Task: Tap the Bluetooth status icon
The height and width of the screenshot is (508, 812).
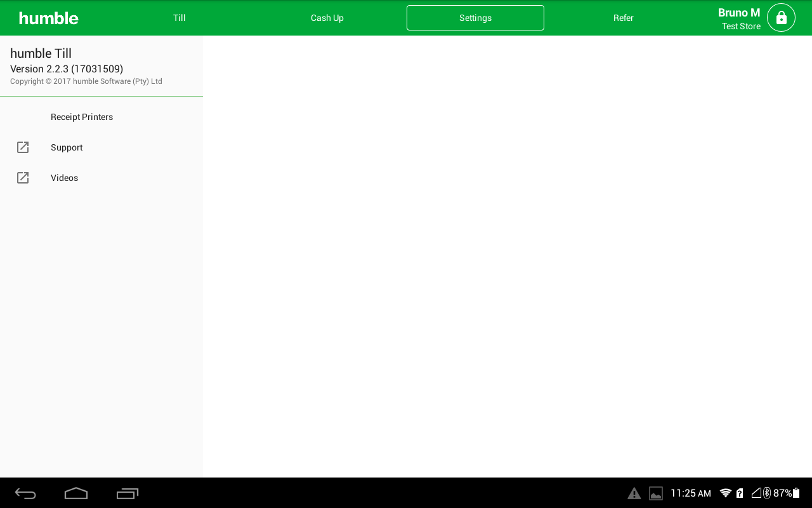Action: coord(767,493)
